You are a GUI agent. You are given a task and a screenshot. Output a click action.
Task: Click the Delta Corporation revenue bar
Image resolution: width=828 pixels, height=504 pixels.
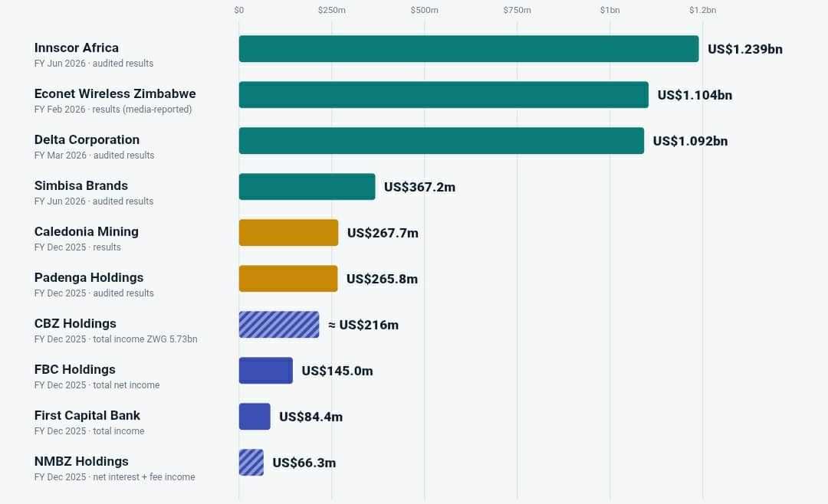442,141
